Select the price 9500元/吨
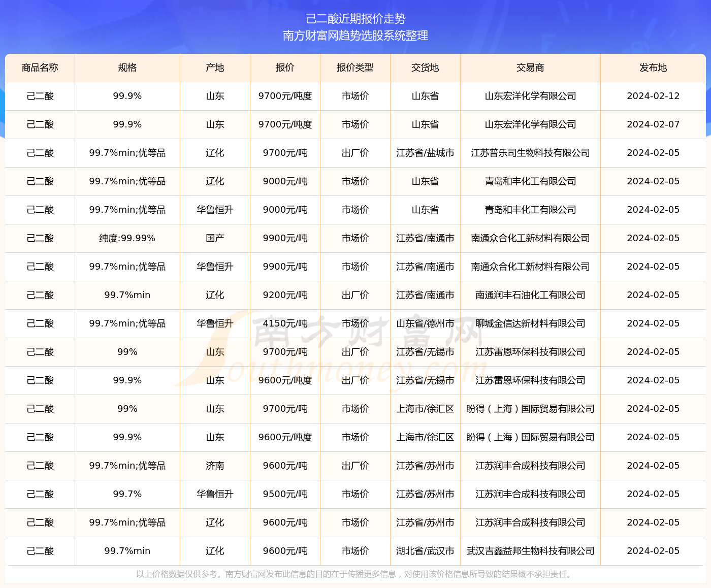The width and height of the screenshot is (711, 588). pyautogui.click(x=285, y=494)
